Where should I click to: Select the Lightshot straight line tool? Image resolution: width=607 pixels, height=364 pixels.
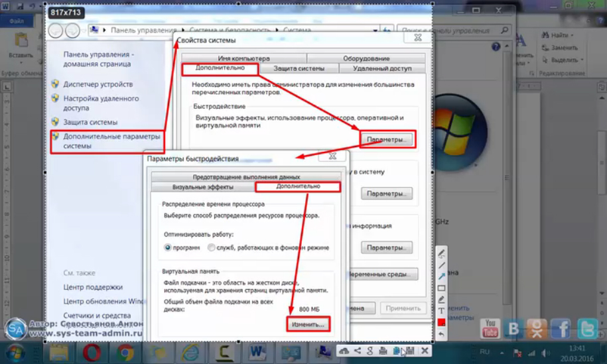pos(441,265)
